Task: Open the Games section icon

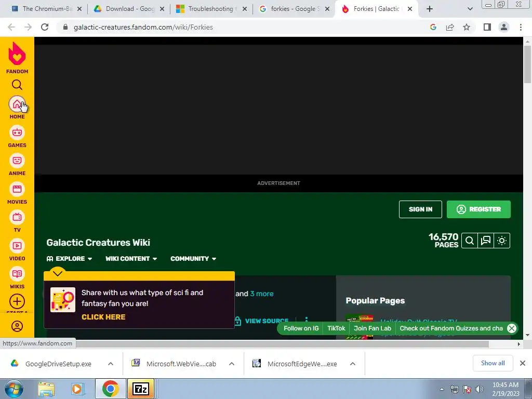Action: click(x=17, y=132)
